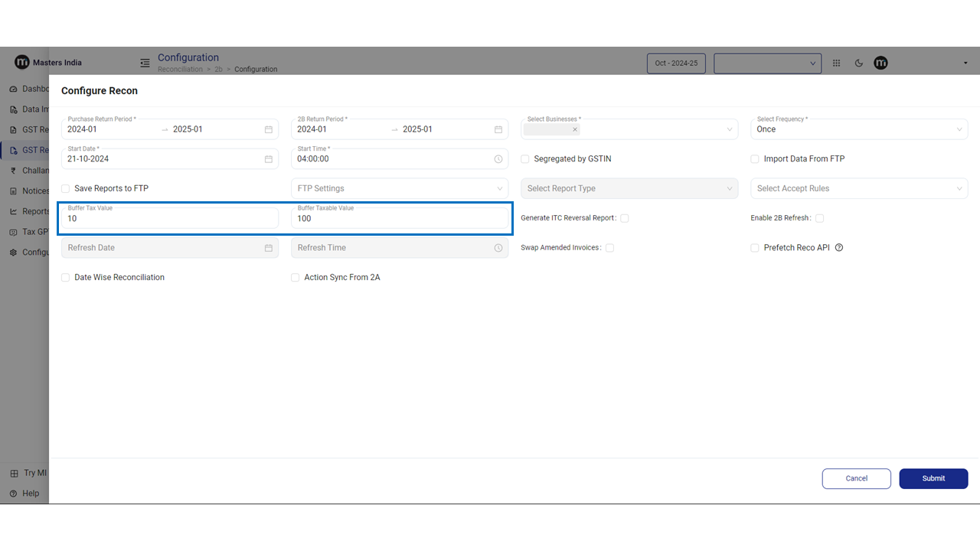Click the Buffer Tax Value input field
The width and height of the screenshot is (980, 551).
(170, 219)
